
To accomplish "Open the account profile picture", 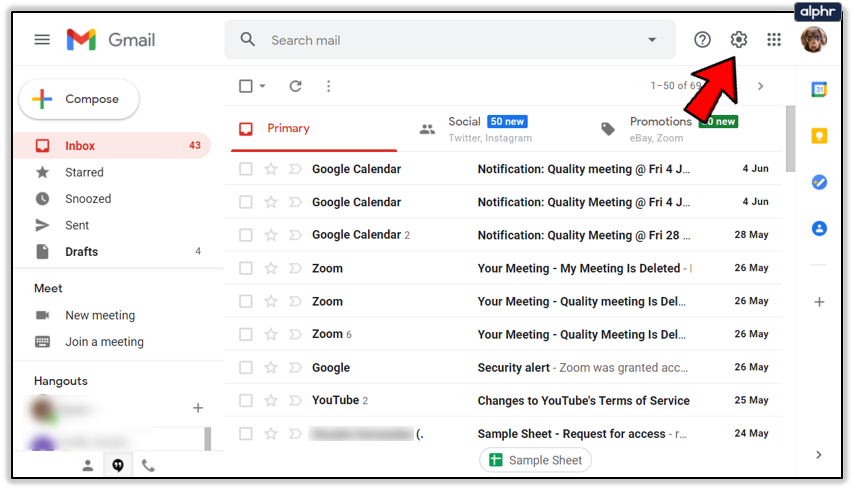I will click(814, 40).
